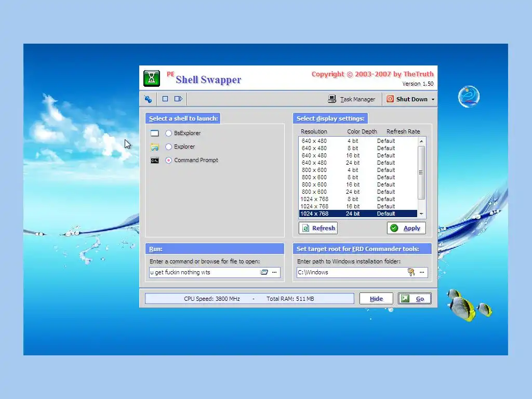The height and width of the screenshot is (399, 532).
Task: Click the keys icon in the path field
Action: tap(411, 272)
